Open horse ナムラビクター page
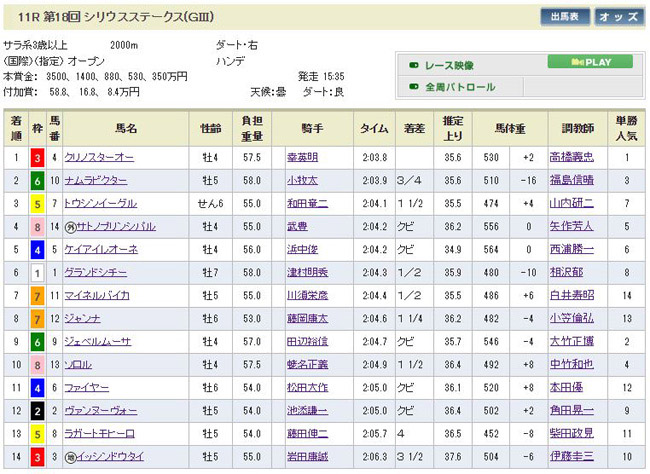650x474 pixels. [95, 180]
